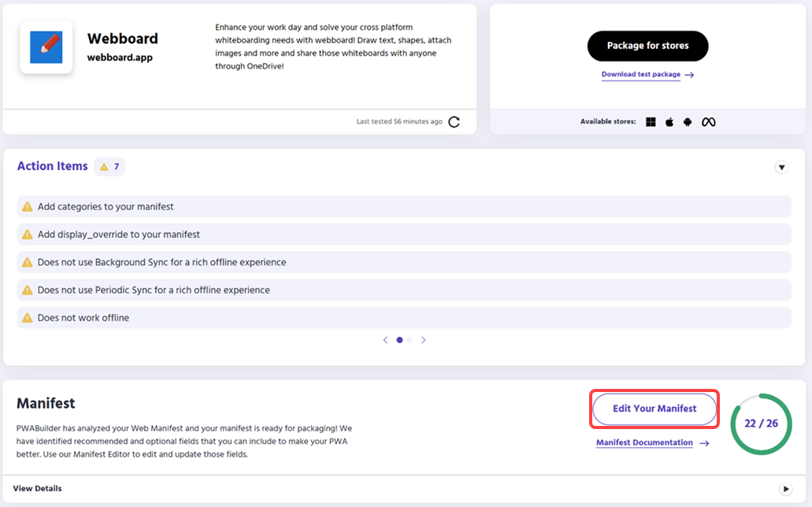Click the 22 / 26 manifest score ring

pyautogui.click(x=762, y=424)
